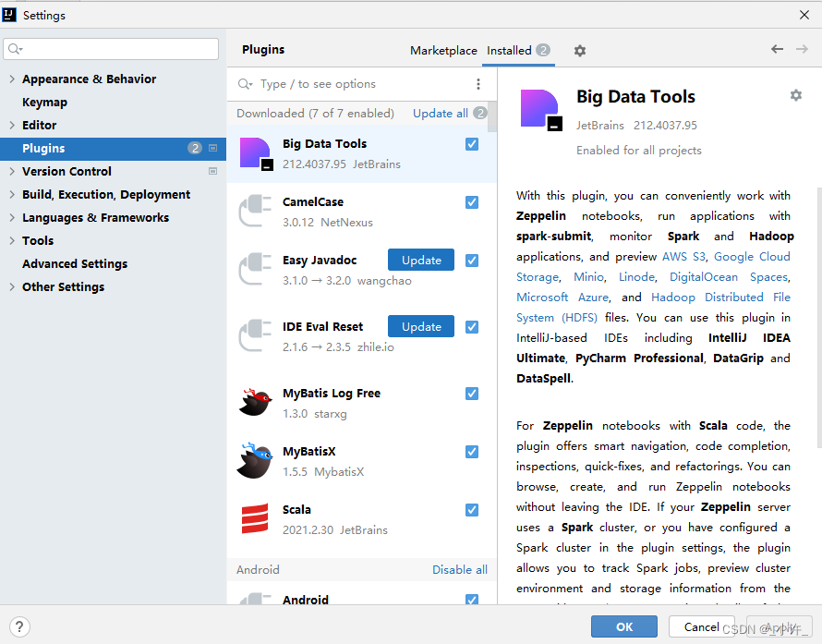Expand the Other Settings node

(11, 286)
